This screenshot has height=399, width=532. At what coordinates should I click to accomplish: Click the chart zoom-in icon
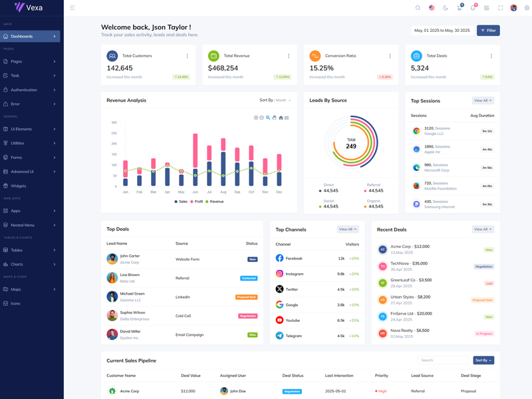256,118
